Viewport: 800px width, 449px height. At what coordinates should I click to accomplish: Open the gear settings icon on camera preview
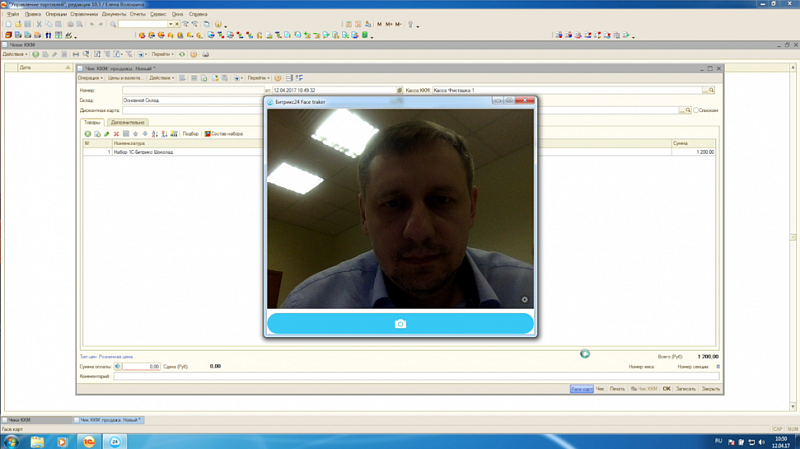click(524, 300)
